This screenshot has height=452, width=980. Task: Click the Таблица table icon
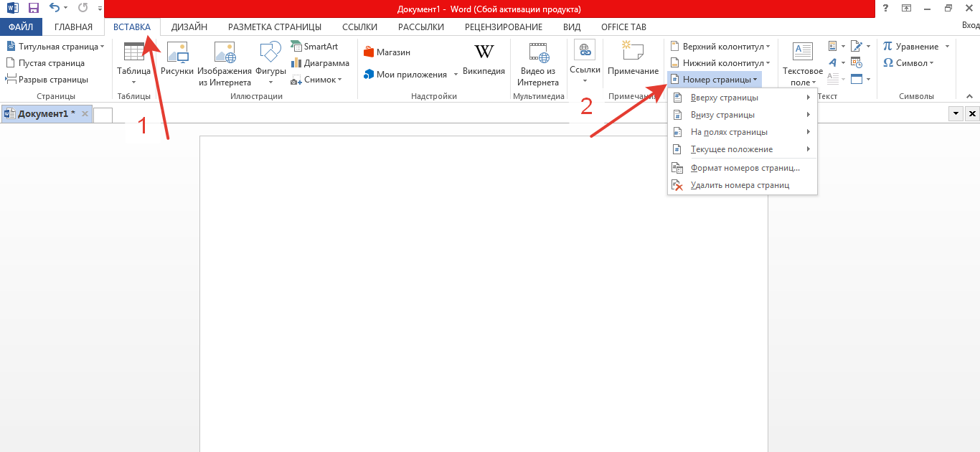pyautogui.click(x=133, y=54)
